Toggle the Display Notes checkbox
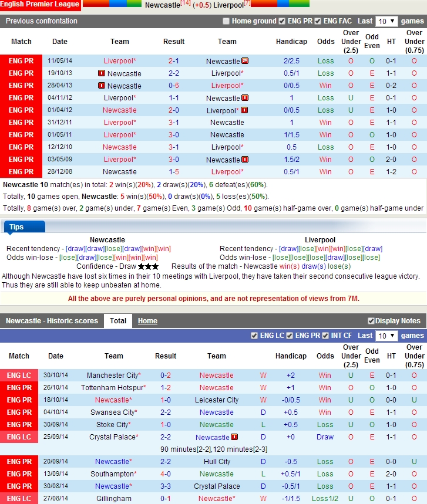This screenshot has width=427, height=504. [x=371, y=321]
